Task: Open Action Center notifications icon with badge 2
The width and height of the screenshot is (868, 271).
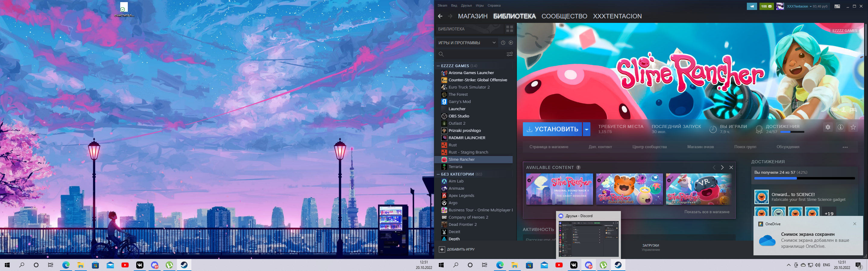Action: [859, 265]
